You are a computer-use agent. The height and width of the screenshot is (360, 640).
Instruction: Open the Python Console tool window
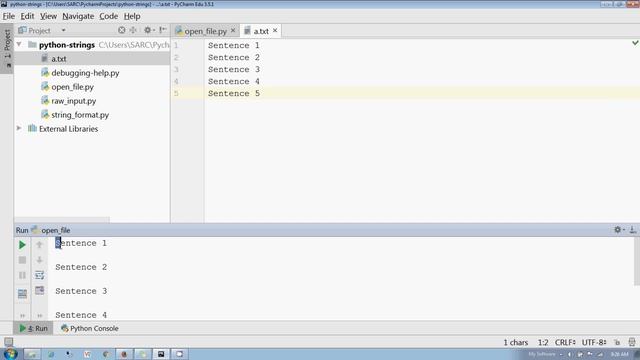[x=90, y=328]
